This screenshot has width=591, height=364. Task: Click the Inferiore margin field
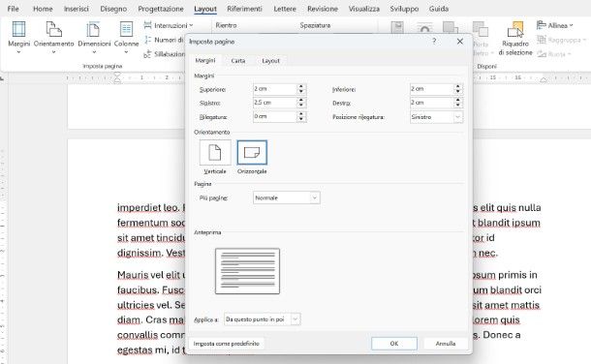[431, 89]
